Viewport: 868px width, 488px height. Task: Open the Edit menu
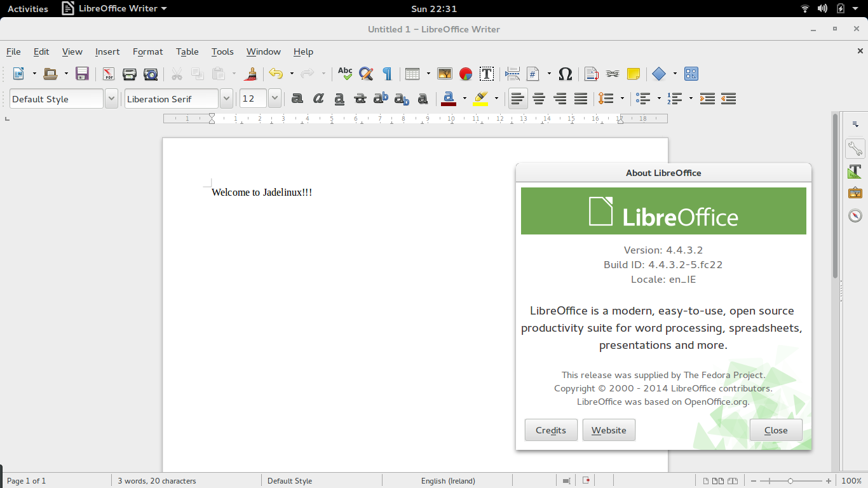coord(41,51)
